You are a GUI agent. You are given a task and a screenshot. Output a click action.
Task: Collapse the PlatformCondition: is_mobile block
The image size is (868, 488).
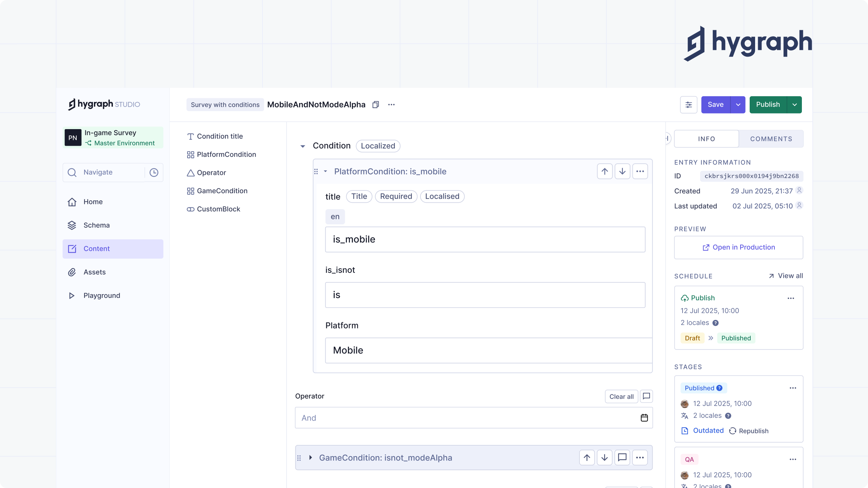[x=325, y=171]
